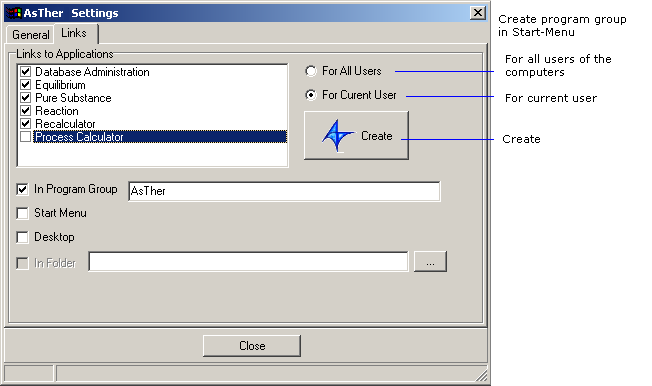Uncheck Database Administration checkbox
Image resolution: width=652 pixels, height=386 pixels.
tap(25, 72)
